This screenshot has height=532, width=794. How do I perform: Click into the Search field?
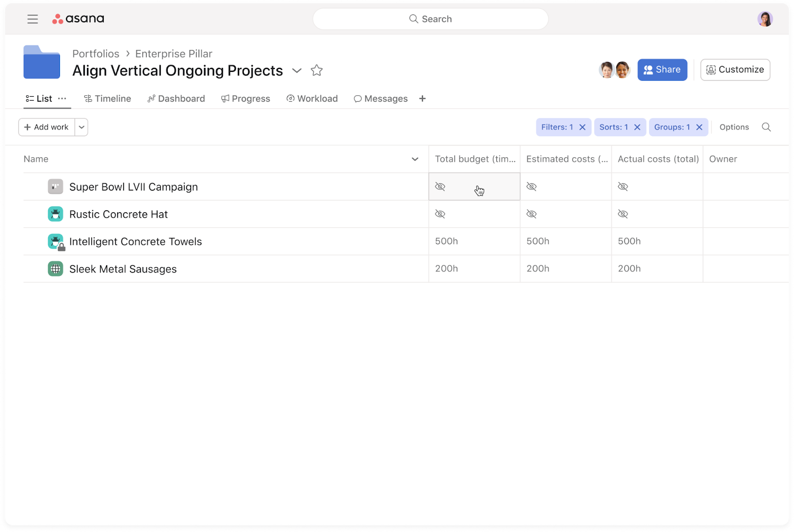click(x=430, y=19)
